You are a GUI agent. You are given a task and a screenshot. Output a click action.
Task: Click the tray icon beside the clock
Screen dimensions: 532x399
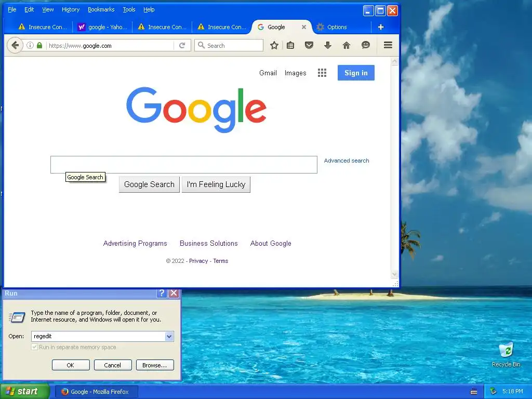[493, 392]
